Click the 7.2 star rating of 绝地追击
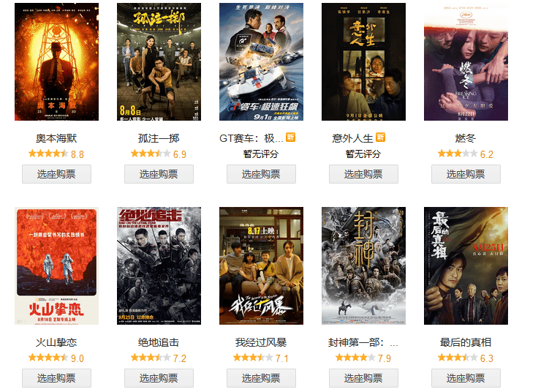 (x=158, y=358)
